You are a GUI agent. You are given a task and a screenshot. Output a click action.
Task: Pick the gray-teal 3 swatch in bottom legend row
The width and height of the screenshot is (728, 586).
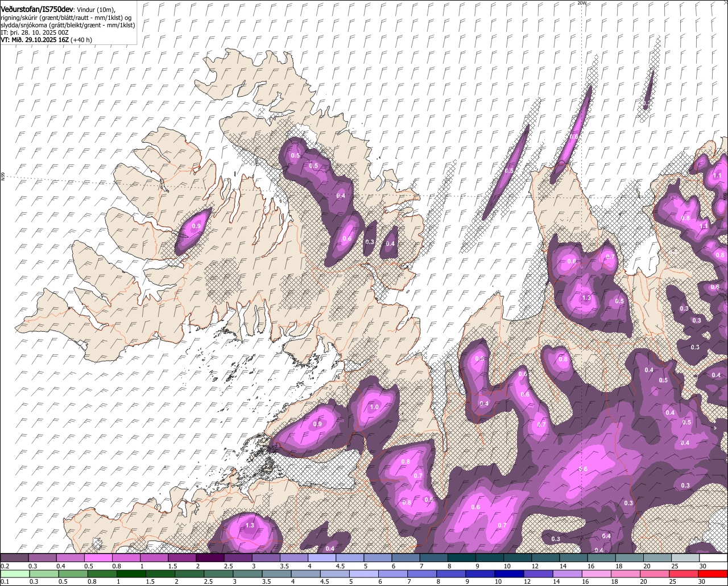pos(247,573)
